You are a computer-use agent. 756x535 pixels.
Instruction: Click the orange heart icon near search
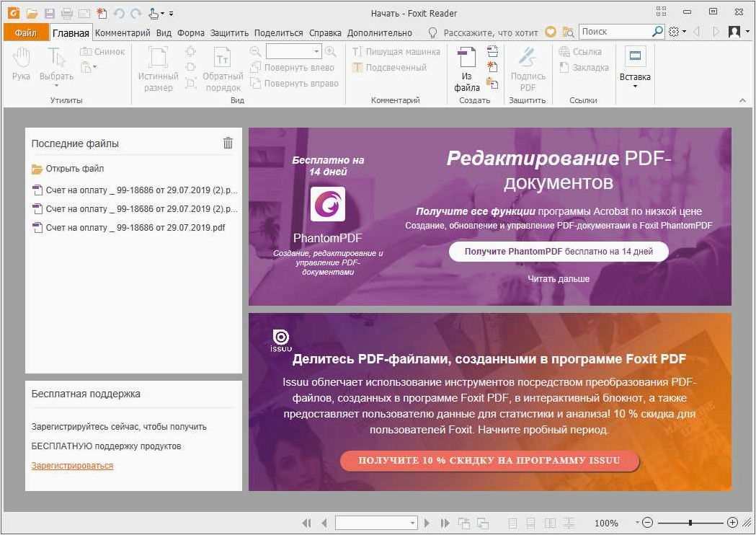pyautogui.click(x=550, y=32)
